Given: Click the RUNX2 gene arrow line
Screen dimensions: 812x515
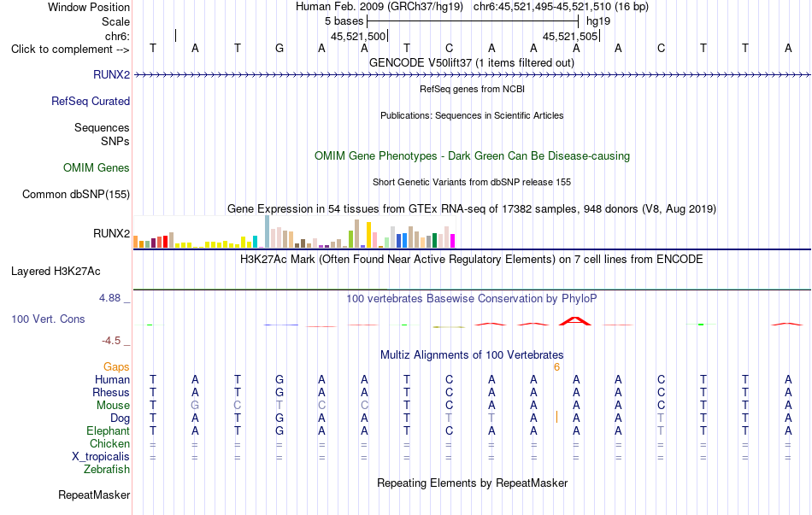Looking at the screenshot, I should 471,75.
